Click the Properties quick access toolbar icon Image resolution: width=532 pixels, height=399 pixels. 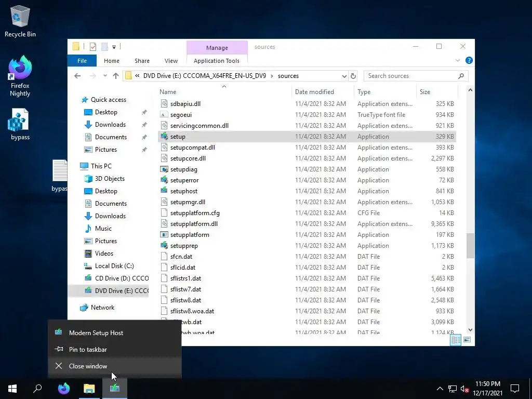tap(93, 47)
